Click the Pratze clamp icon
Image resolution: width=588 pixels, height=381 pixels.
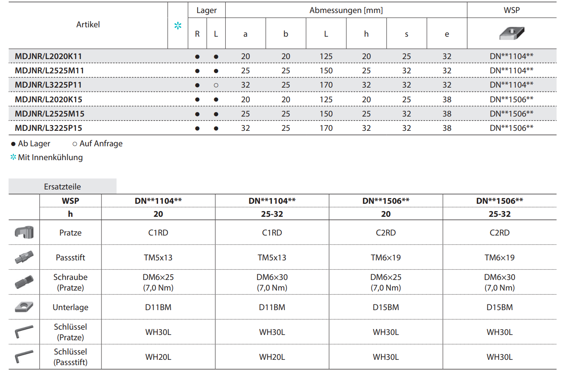click(x=24, y=232)
